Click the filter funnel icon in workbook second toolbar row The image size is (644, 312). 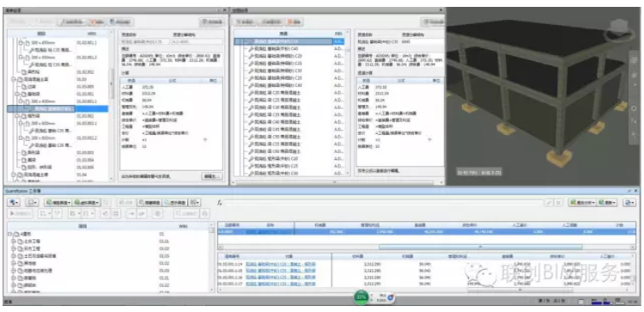coord(58,213)
